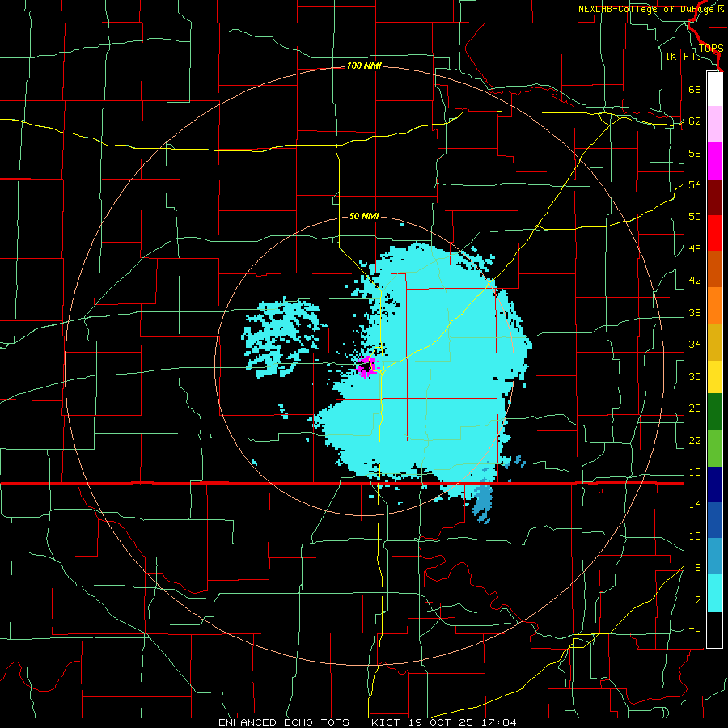Click the "62" scale label
Image resolution: width=728 pixels, height=728 pixels.
695,121
